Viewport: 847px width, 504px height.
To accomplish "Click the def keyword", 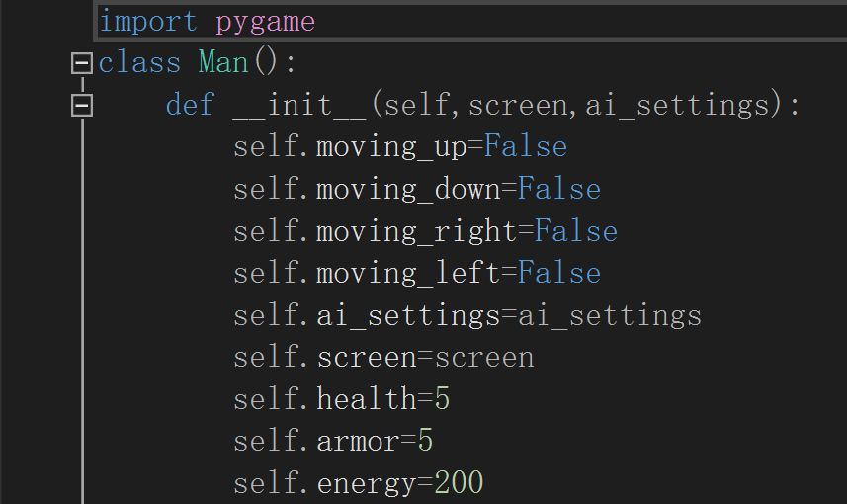I will coord(190,104).
